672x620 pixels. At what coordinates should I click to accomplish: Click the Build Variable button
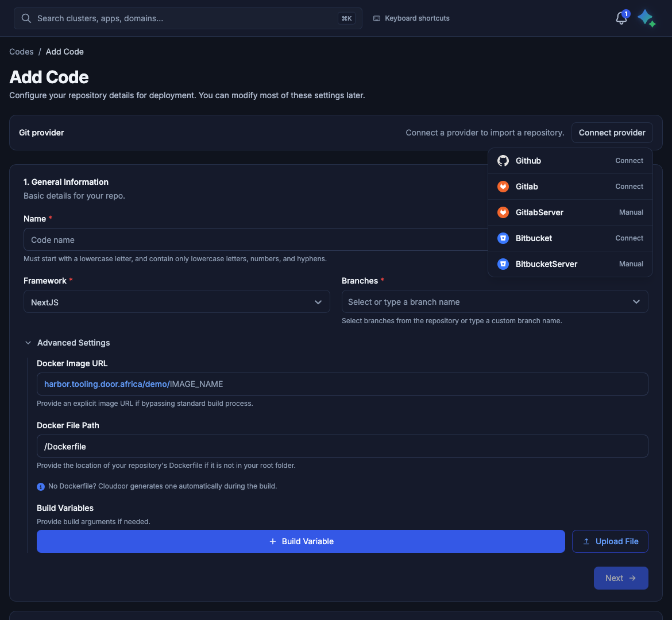click(x=301, y=541)
